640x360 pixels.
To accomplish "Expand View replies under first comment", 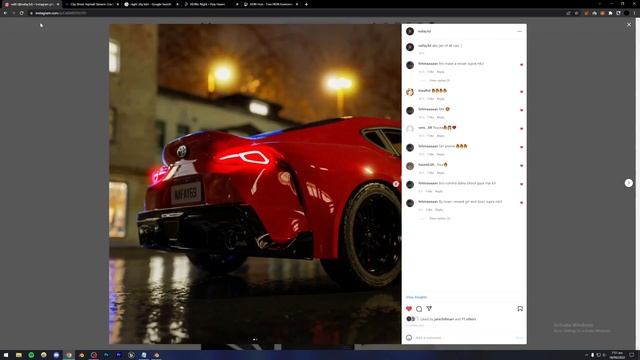I will point(440,80).
